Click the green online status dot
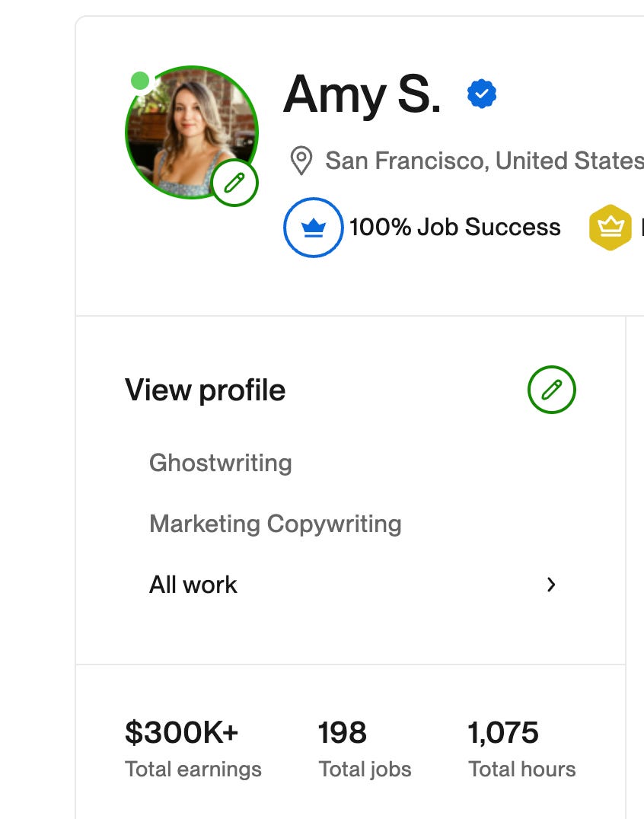 coord(140,81)
